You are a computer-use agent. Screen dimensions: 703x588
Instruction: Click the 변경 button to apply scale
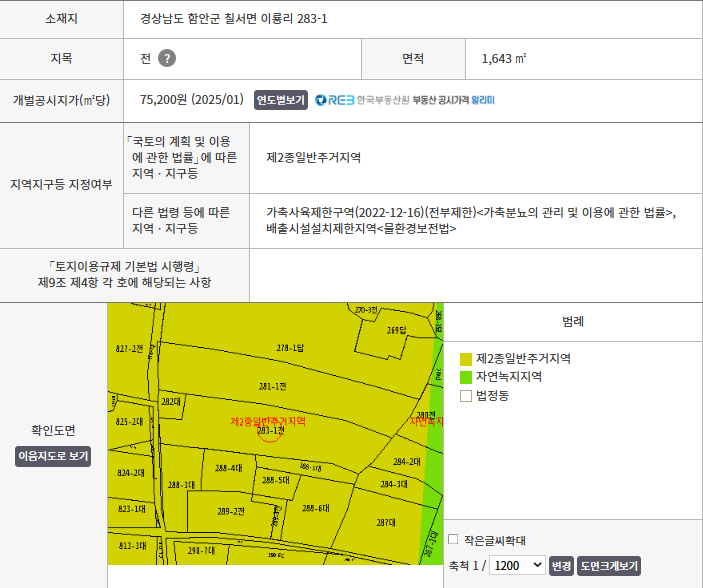click(x=561, y=566)
